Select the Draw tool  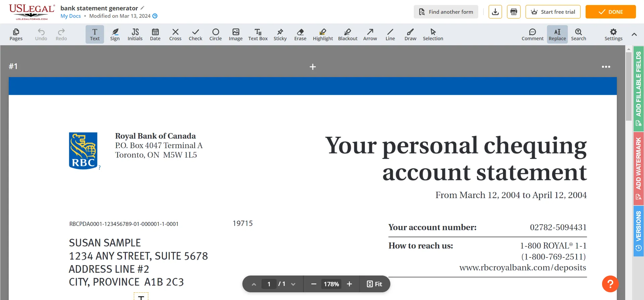[410, 35]
